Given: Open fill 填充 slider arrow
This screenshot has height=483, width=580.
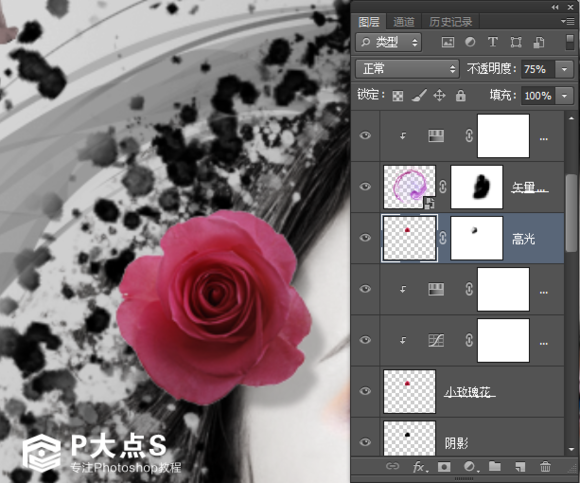Looking at the screenshot, I should (x=564, y=96).
